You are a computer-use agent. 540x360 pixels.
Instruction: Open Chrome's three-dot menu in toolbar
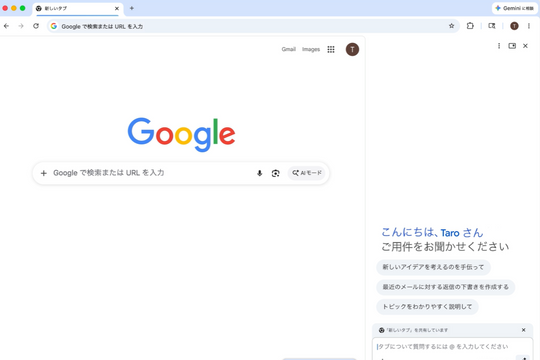tap(529, 26)
